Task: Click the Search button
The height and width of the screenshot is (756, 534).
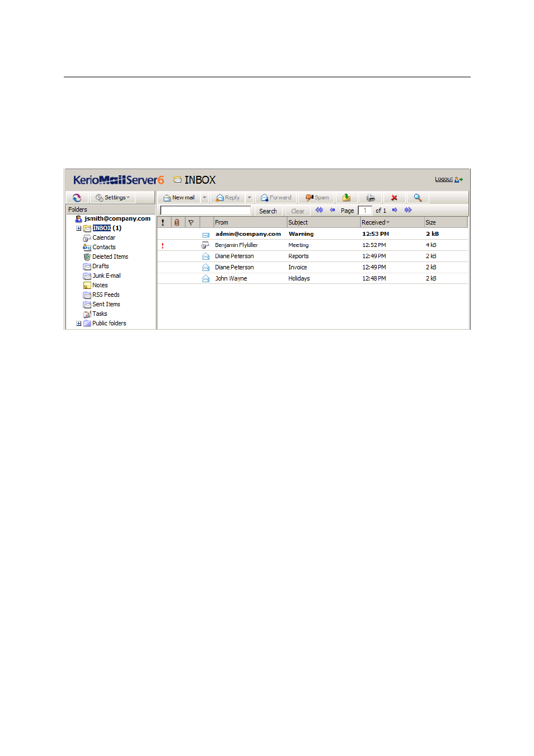Action: coord(268,211)
